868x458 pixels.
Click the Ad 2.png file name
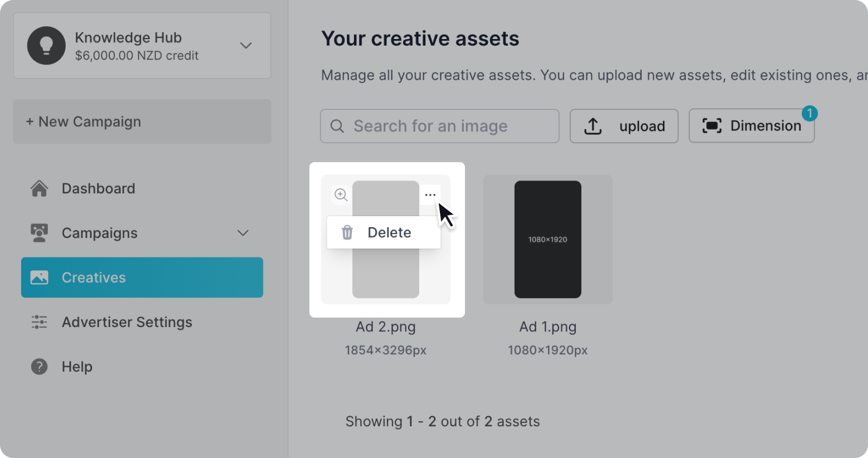386,327
